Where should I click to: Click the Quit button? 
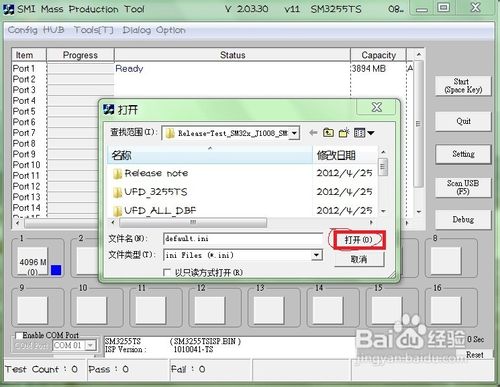[463, 121]
